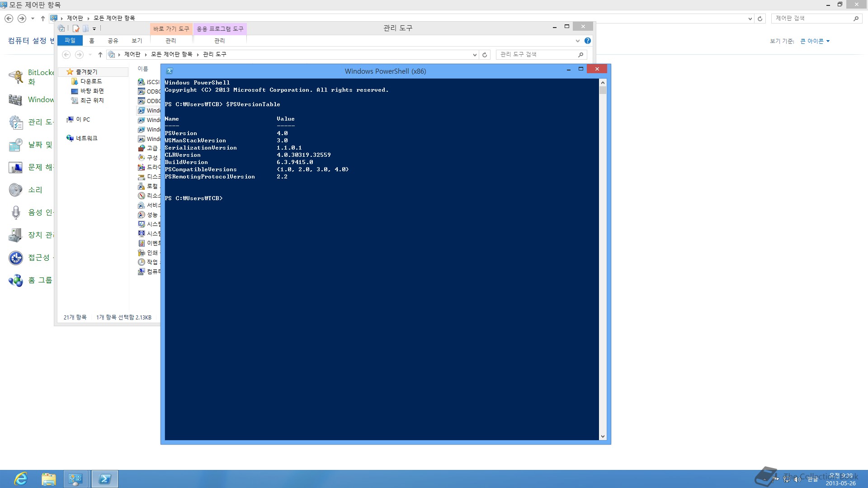Viewport: 868px width, 488px height.
Task: Open 관리 도구 control panel item
Action: [31, 122]
